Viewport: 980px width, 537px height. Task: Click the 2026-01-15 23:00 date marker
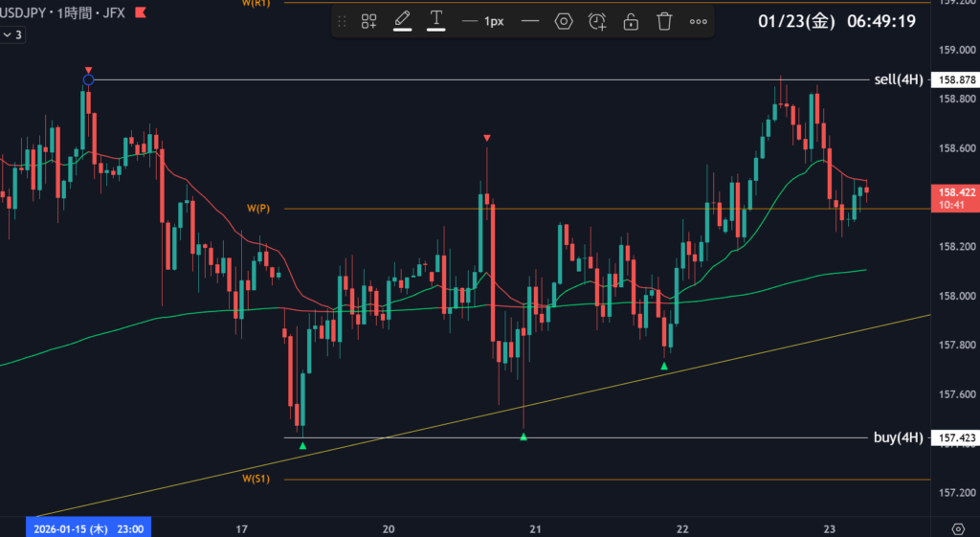coord(88,528)
